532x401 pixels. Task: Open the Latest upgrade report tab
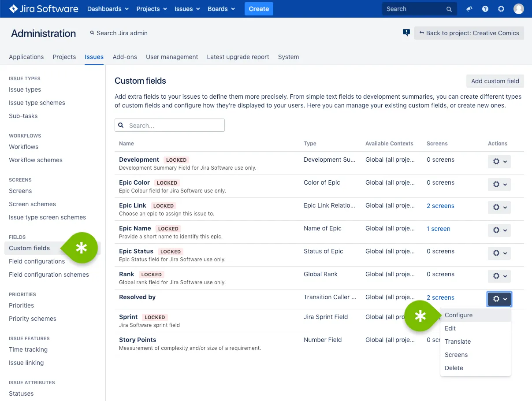pyautogui.click(x=238, y=57)
